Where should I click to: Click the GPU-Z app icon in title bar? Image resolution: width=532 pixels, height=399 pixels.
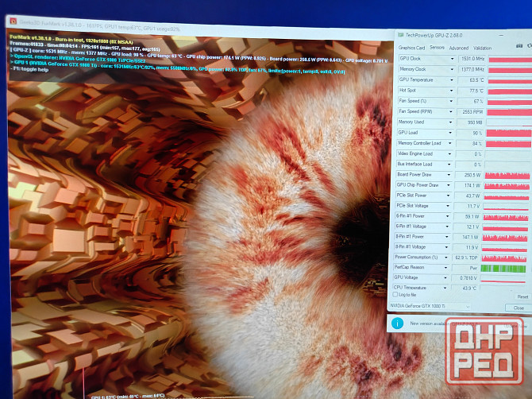[x=400, y=37]
